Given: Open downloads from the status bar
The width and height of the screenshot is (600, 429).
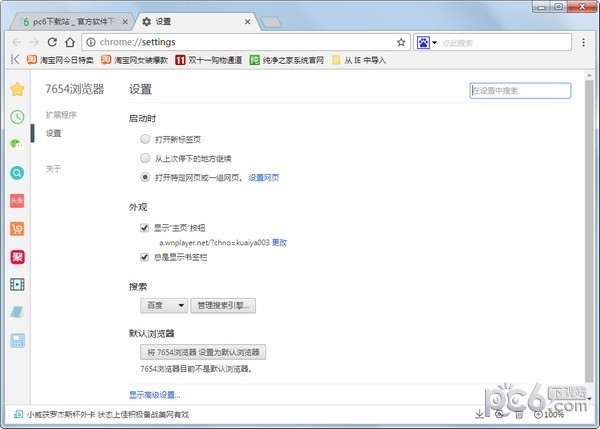Looking at the screenshot, I should [x=479, y=414].
